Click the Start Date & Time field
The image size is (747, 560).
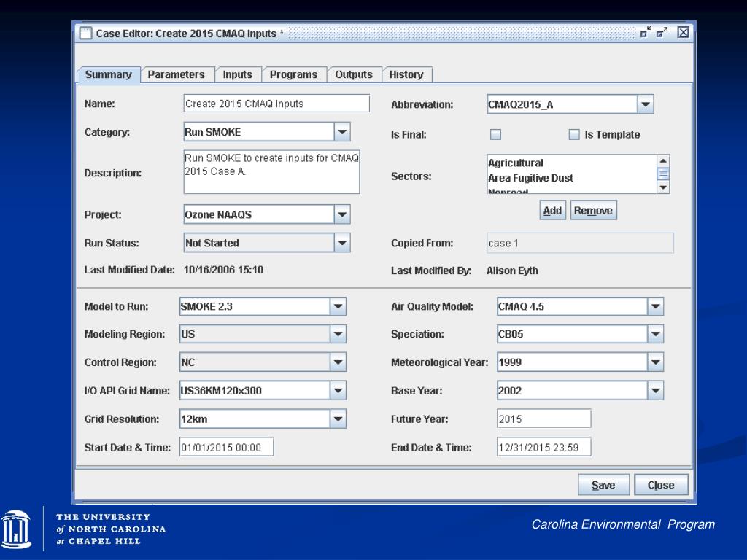226,447
